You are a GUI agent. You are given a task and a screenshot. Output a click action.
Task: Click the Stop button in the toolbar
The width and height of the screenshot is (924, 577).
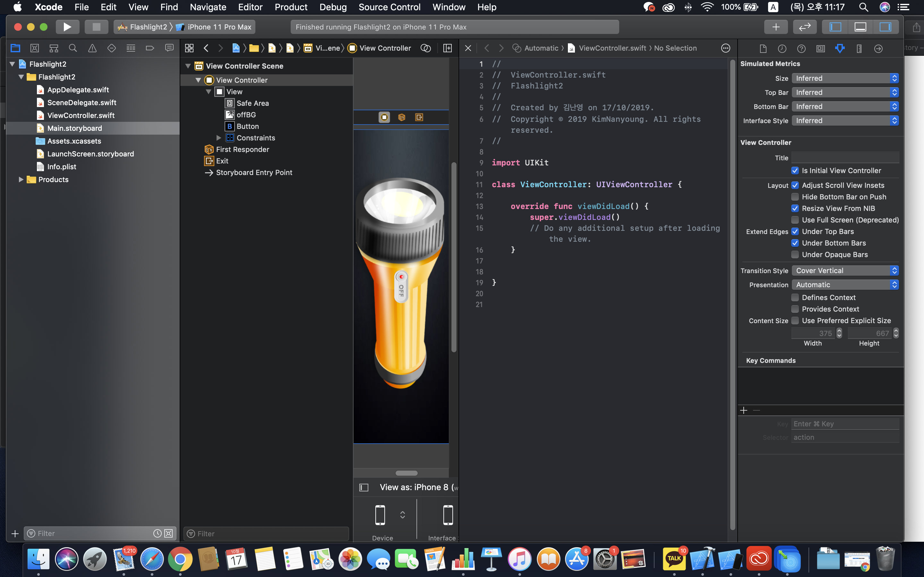click(x=96, y=27)
